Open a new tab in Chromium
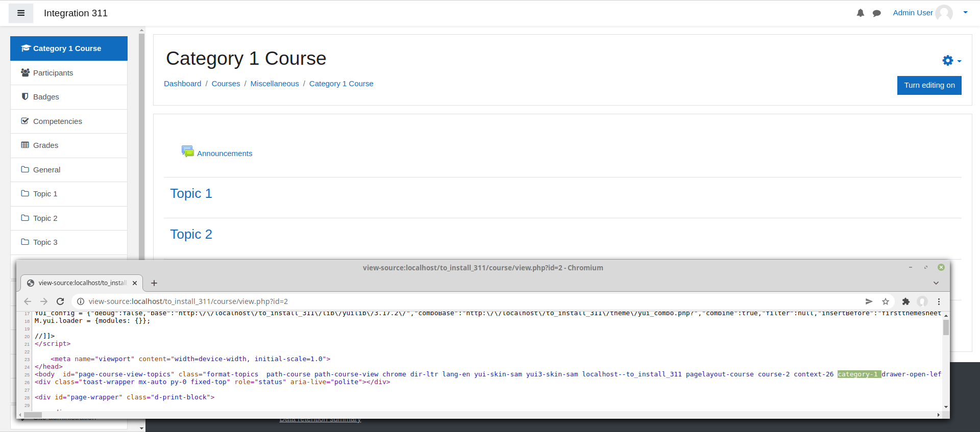This screenshot has height=432, width=980. pyautogui.click(x=154, y=283)
